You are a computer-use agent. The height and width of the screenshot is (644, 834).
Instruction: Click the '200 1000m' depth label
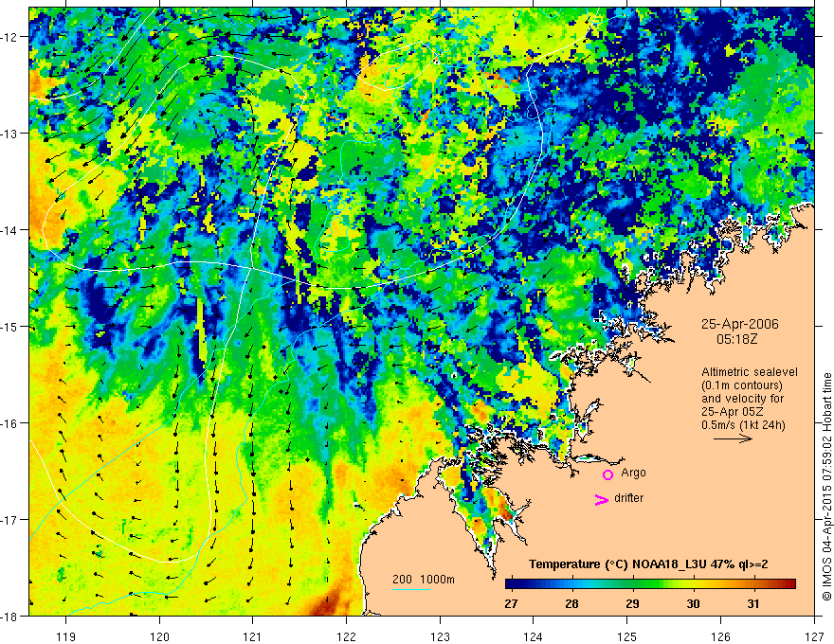pos(424,580)
